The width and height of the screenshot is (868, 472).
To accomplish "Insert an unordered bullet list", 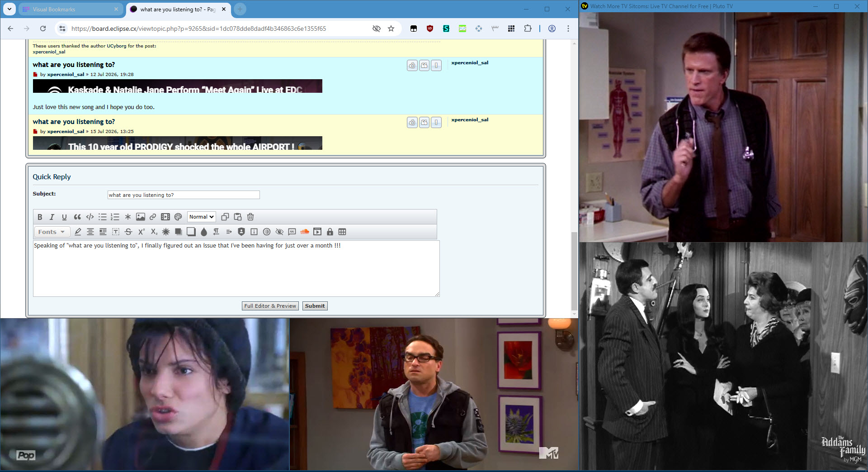I will (103, 217).
